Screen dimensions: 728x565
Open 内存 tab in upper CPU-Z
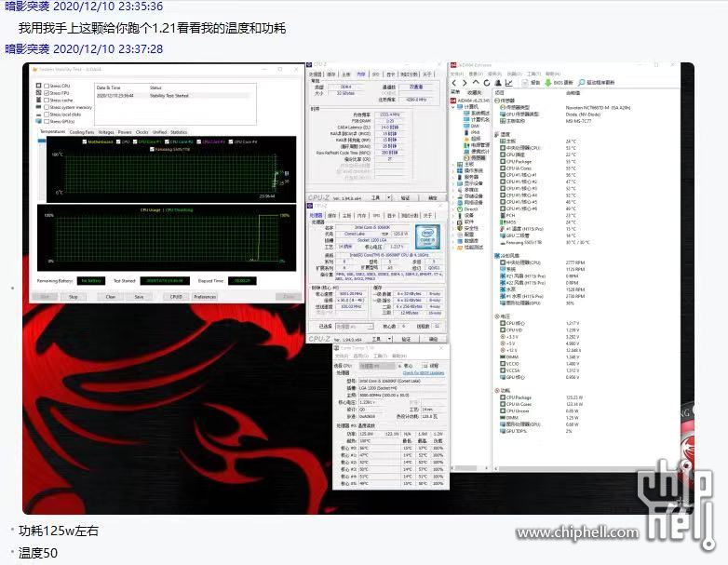click(x=361, y=74)
